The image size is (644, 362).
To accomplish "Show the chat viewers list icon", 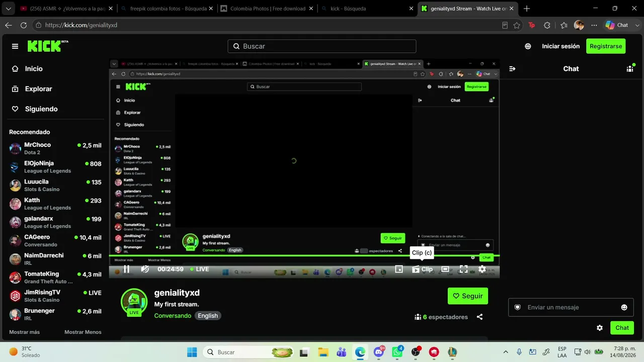I will pyautogui.click(x=630, y=69).
